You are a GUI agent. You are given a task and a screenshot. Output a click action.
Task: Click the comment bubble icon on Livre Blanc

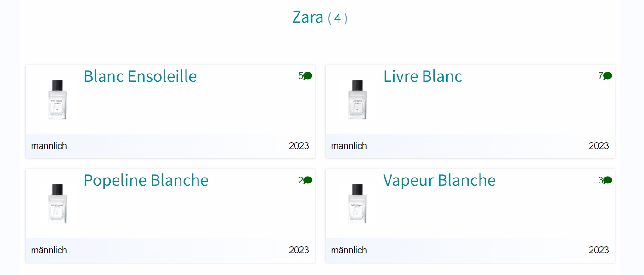tap(608, 76)
